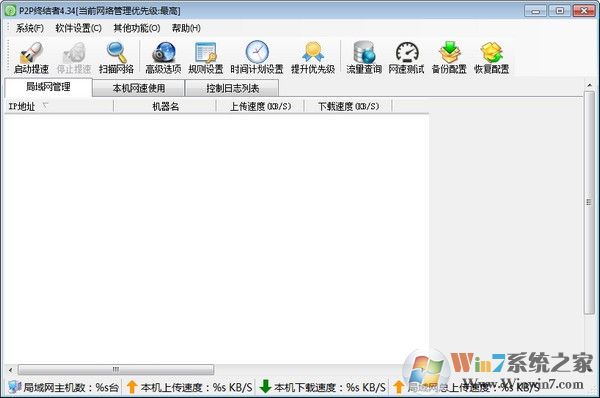Sort by IP地址 column header
This screenshot has width=600, height=398.
(x=58, y=106)
